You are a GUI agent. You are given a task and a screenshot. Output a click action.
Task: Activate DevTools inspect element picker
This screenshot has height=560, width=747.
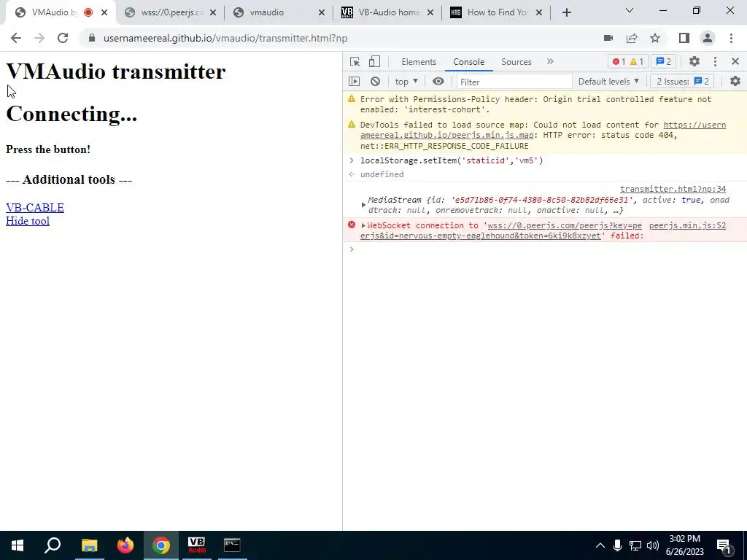coord(355,61)
